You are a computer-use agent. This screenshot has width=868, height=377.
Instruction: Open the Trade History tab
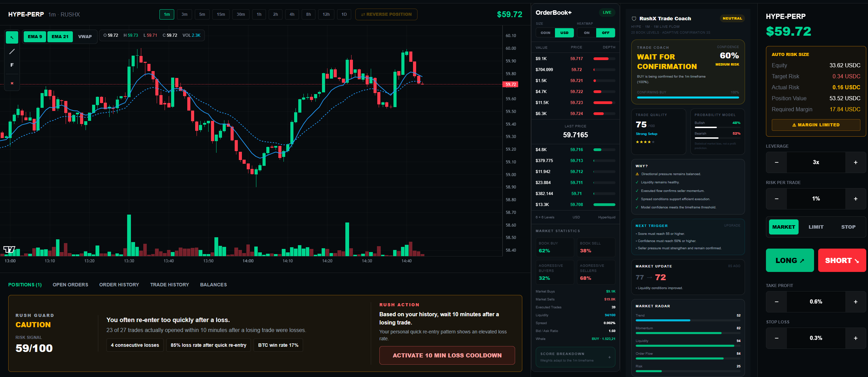[170, 285]
